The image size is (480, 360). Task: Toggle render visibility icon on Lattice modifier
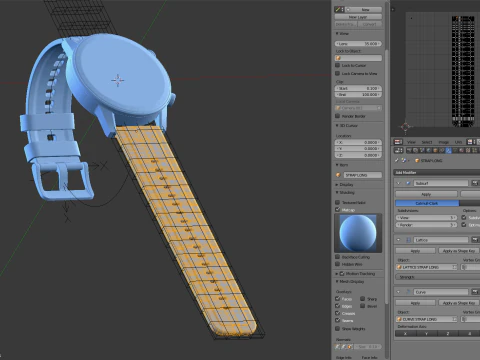[475, 240]
